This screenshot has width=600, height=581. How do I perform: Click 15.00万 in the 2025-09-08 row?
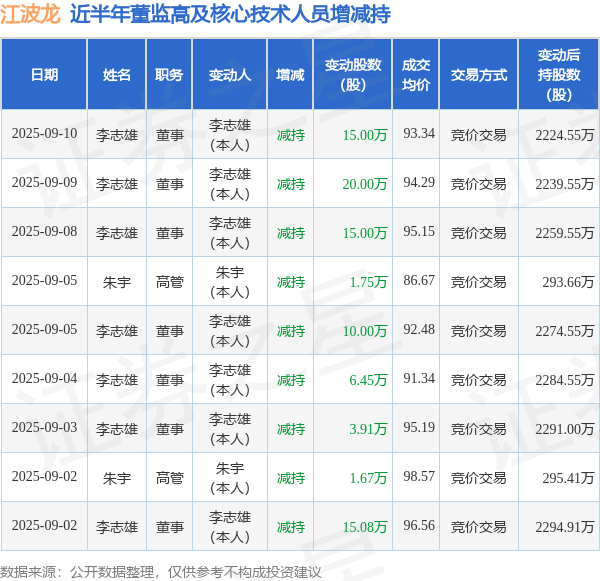pos(365,233)
